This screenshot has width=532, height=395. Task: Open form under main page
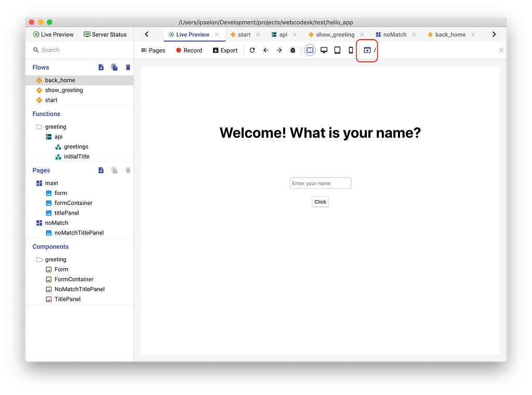pos(79,193)
